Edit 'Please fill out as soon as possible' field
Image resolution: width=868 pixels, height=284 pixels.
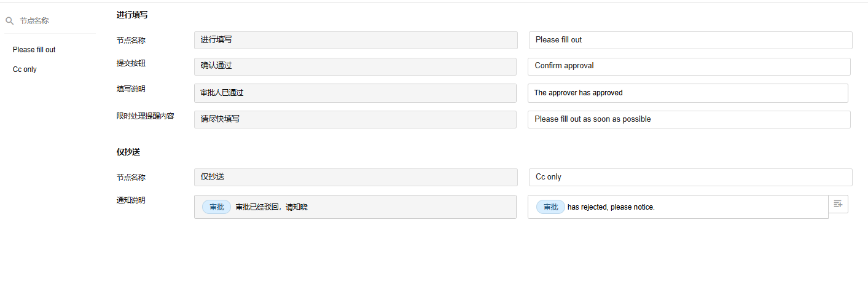pos(689,119)
